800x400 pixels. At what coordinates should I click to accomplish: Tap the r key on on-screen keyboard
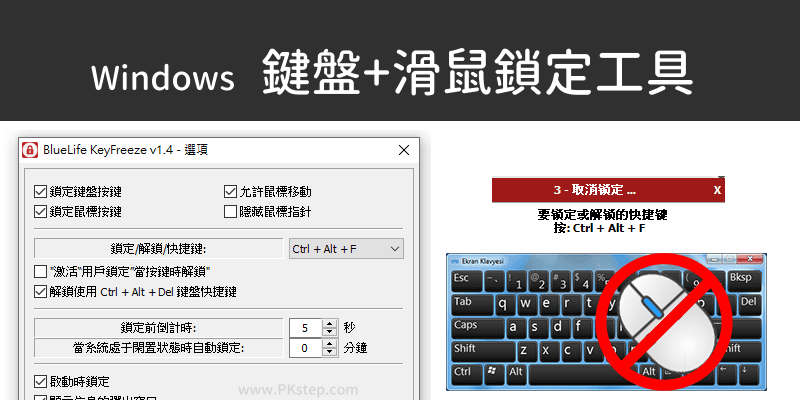pos(571,305)
